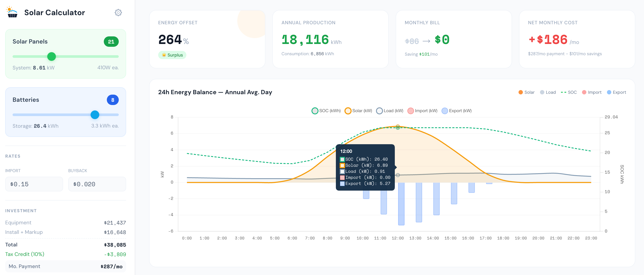
Task: Click the orange Solar legend dot top right
Action: pos(521,92)
